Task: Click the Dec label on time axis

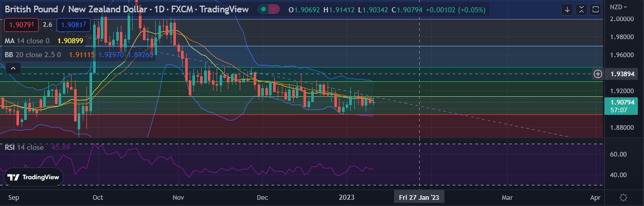Action: tap(262, 197)
